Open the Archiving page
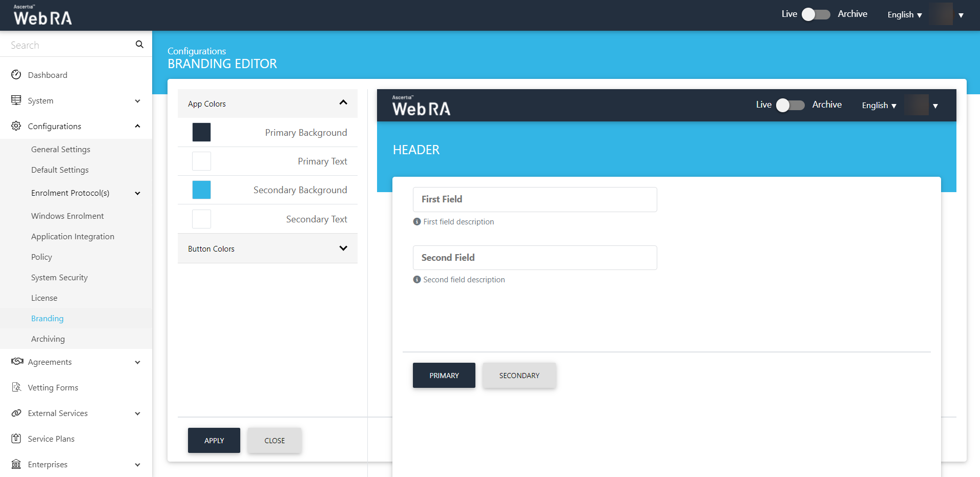 48,339
